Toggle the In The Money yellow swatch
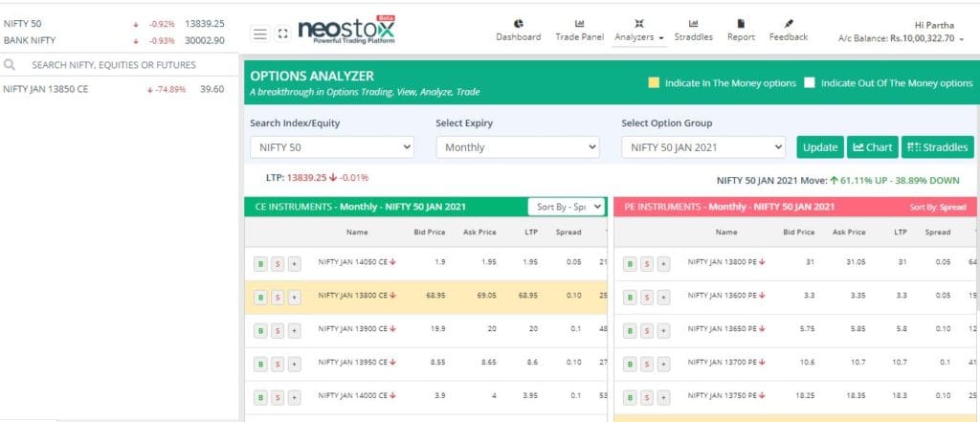Image resolution: width=980 pixels, height=422 pixels. point(653,82)
